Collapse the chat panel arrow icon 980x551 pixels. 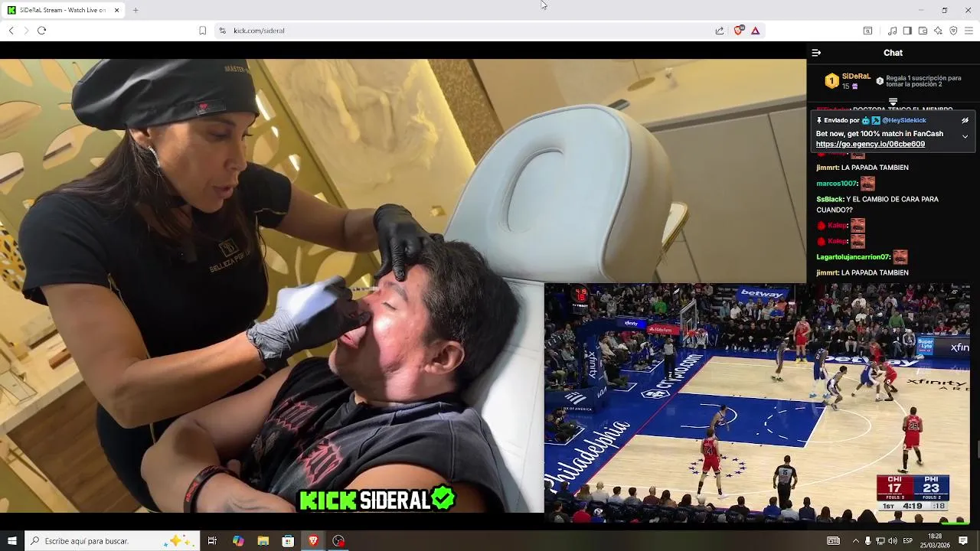point(816,53)
